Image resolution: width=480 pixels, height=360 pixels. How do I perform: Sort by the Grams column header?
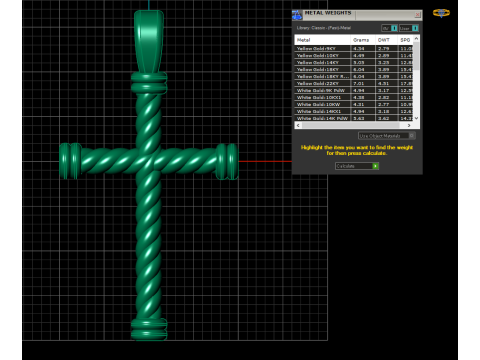[363, 40]
